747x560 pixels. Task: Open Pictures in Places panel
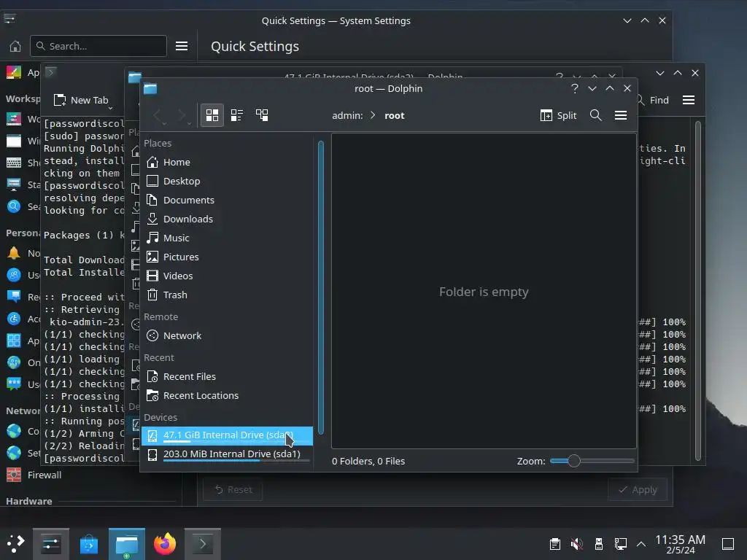click(x=228, y=257)
